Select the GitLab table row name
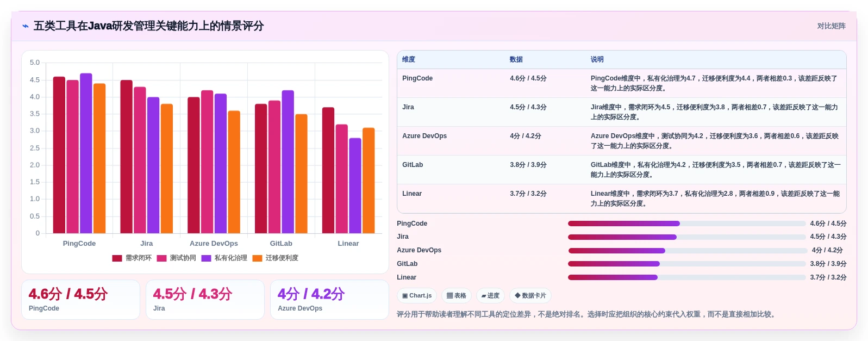 413,165
